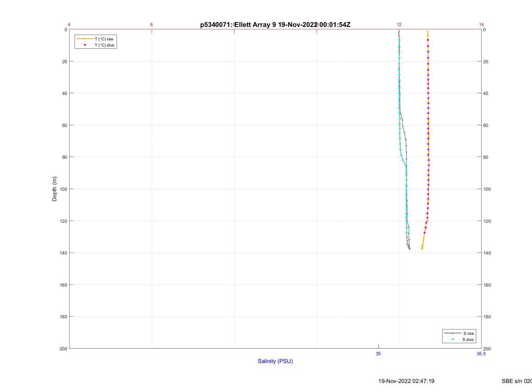Click left depth axis label '140'
Screen dimensions: 532x392
click(x=63, y=253)
